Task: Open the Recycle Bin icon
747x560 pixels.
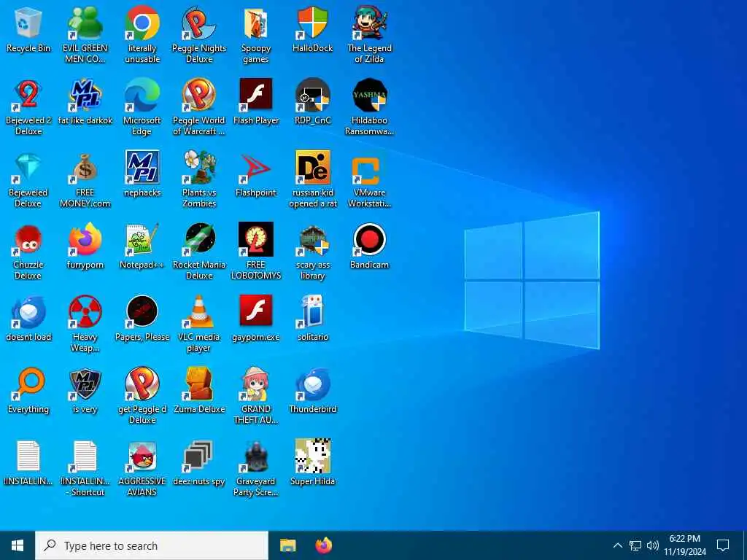Action: point(28,23)
